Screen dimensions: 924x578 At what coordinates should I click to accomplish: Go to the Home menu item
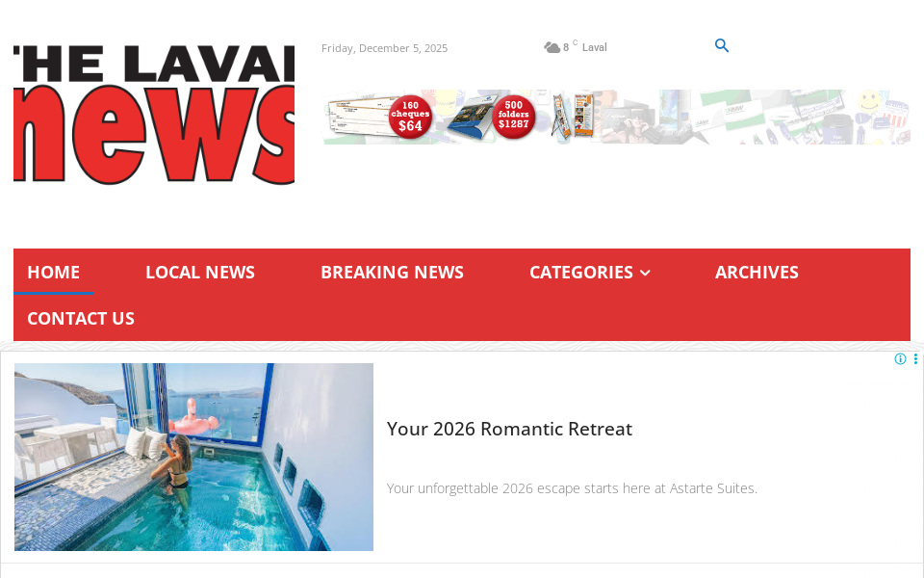54,272
